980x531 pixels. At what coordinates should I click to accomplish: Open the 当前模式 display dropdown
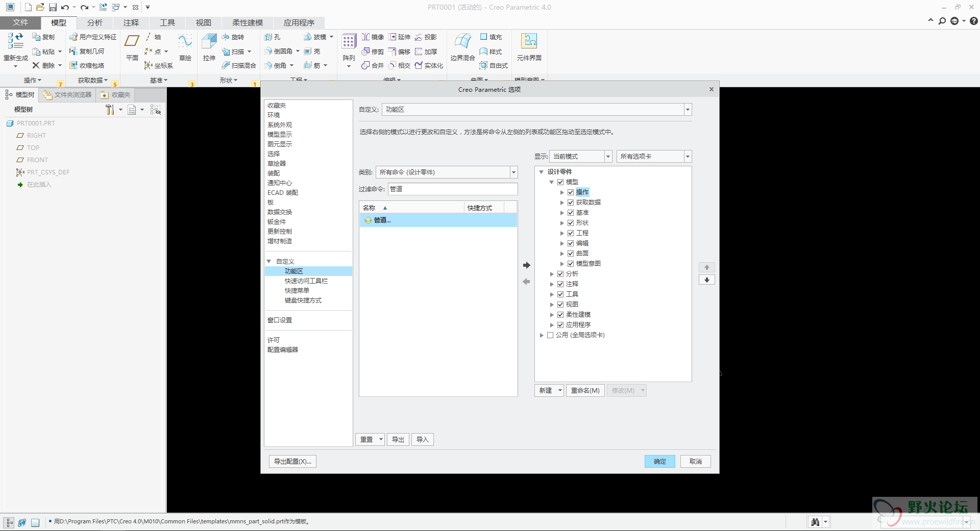click(608, 157)
